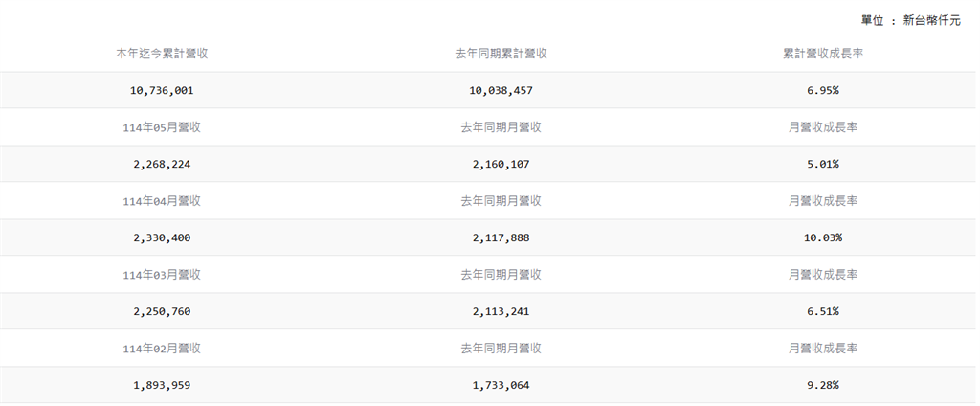Select the 累計營收成長率 header
Viewport: 980px width, 406px height.
click(823, 54)
